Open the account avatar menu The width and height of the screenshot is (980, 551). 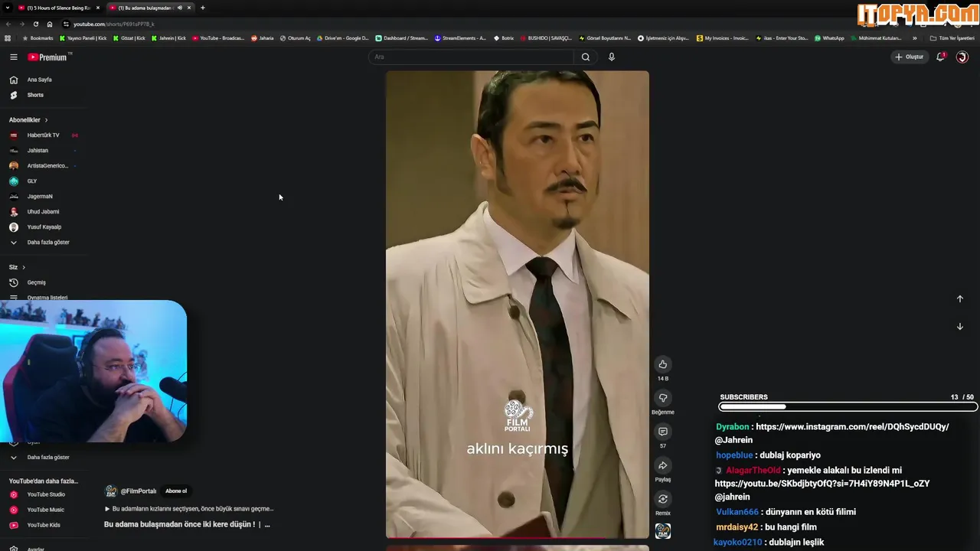point(962,57)
